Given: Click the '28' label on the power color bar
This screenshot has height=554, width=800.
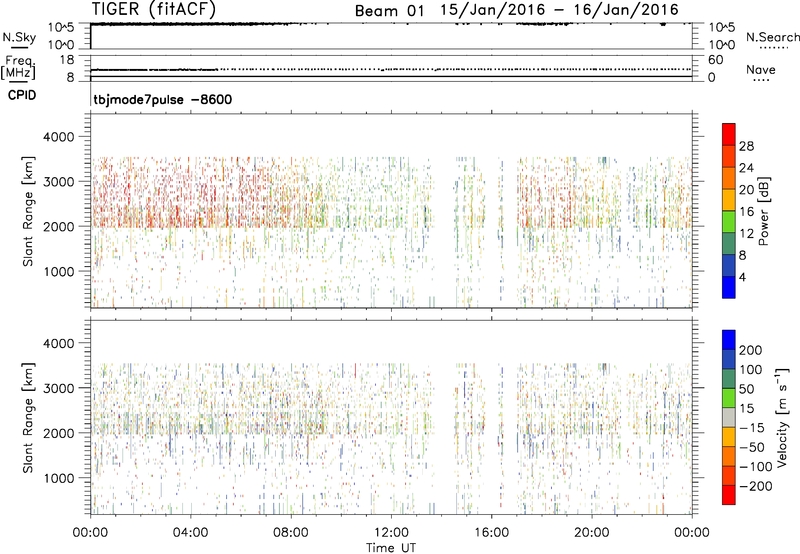Looking at the screenshot, I should coord(746,146).
